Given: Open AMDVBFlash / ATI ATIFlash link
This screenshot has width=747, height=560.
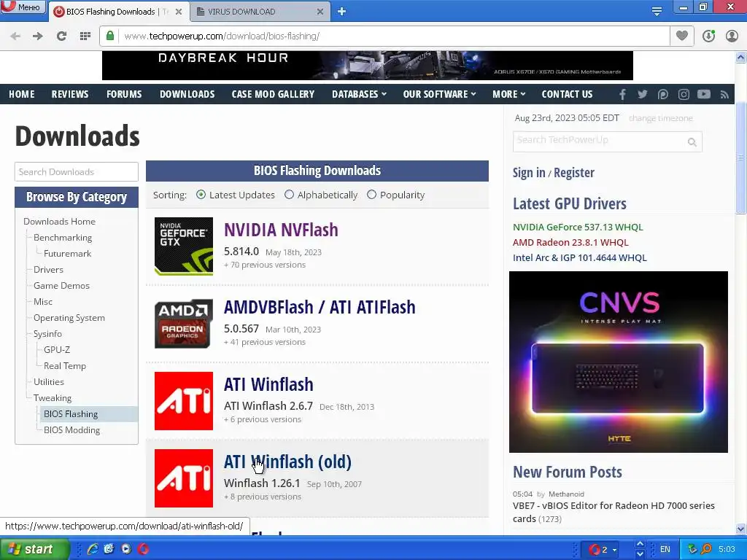Looking at the screenshot, I should point(320,308).
